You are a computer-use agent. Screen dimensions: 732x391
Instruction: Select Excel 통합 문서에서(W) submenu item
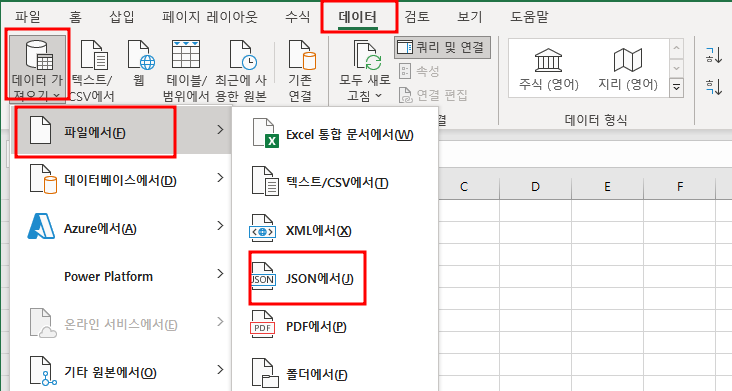click(335, 134)
